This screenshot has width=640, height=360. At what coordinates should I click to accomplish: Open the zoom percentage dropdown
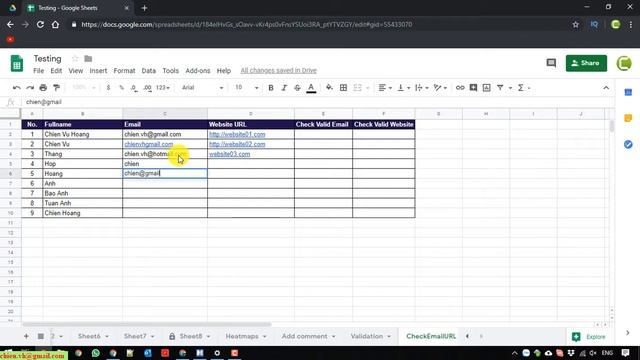(83, 88)
